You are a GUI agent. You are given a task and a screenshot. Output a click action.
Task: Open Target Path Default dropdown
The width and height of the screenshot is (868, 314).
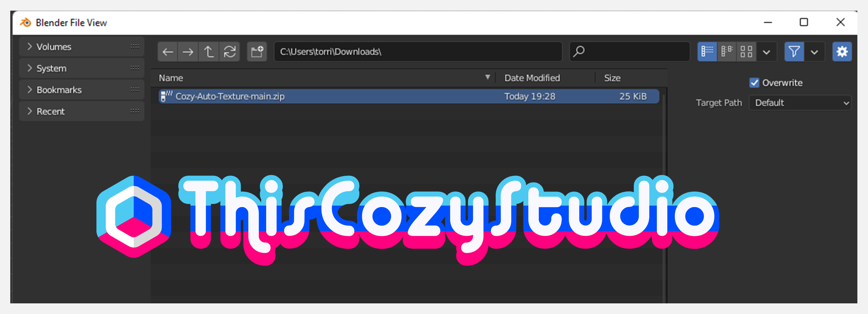click(x=800, y=103)
